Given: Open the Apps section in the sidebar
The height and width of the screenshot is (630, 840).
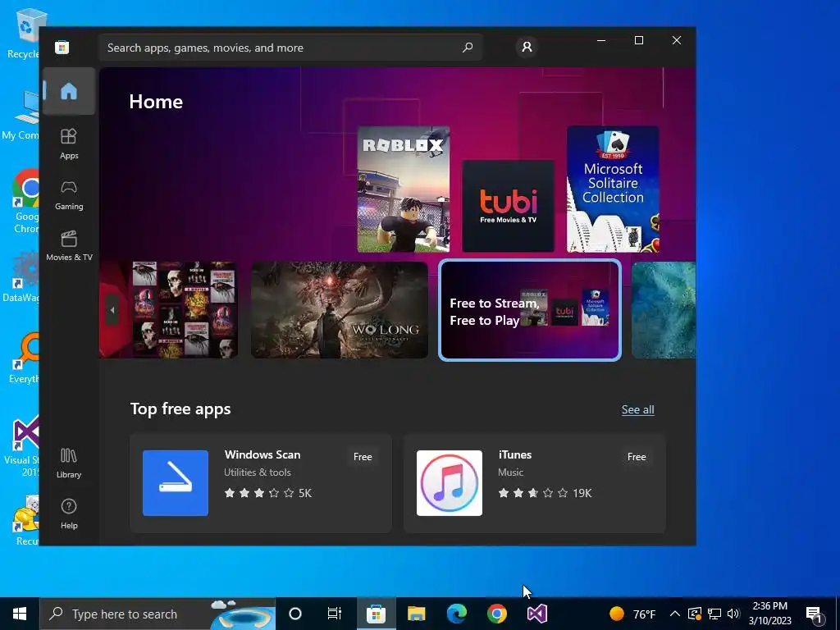Looking at the screenshot, I should coord(69,144).
